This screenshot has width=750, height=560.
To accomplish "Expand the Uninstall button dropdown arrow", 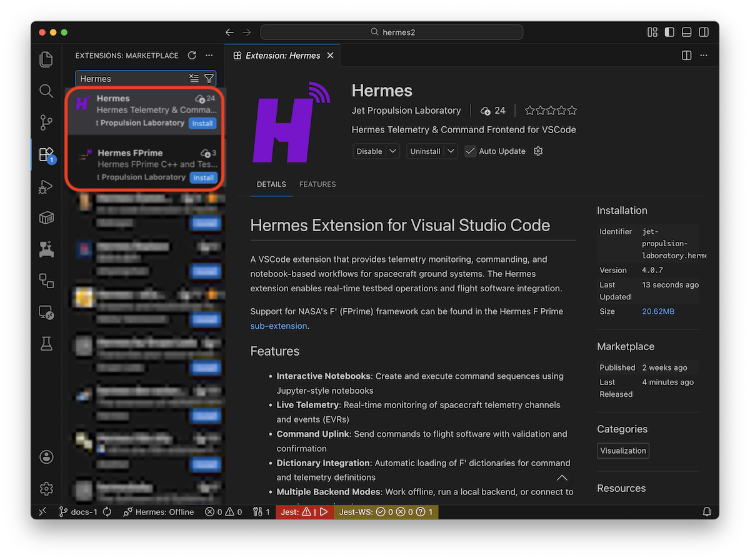I will pos(451,151).
